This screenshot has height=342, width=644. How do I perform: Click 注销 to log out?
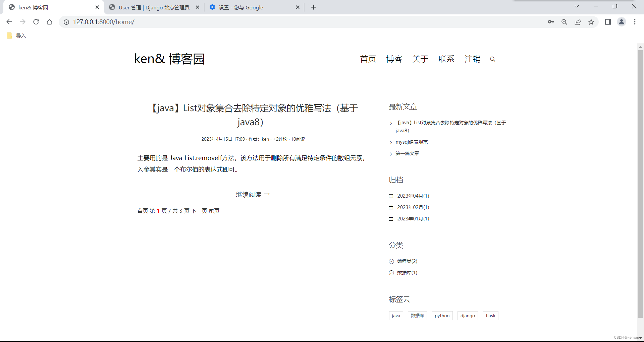click(x=473, y=59)
